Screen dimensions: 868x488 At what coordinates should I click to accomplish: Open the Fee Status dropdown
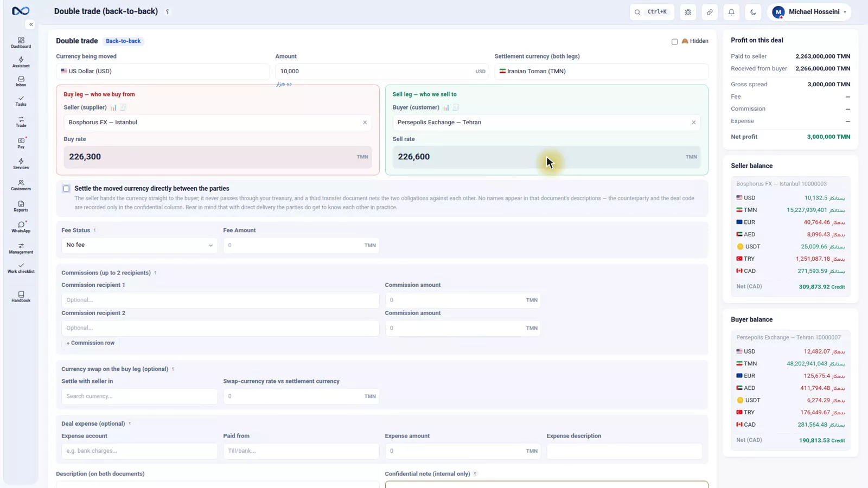(x=139, y=245)
